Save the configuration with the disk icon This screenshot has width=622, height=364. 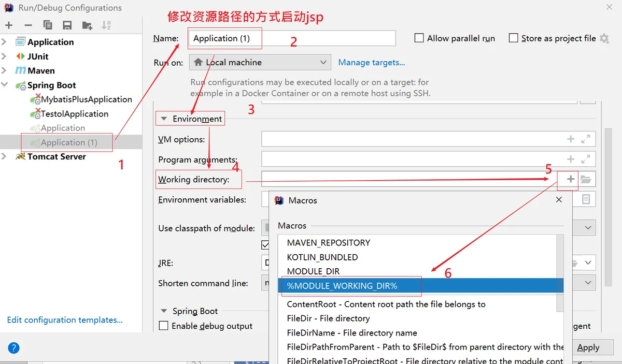coord(67,25)
